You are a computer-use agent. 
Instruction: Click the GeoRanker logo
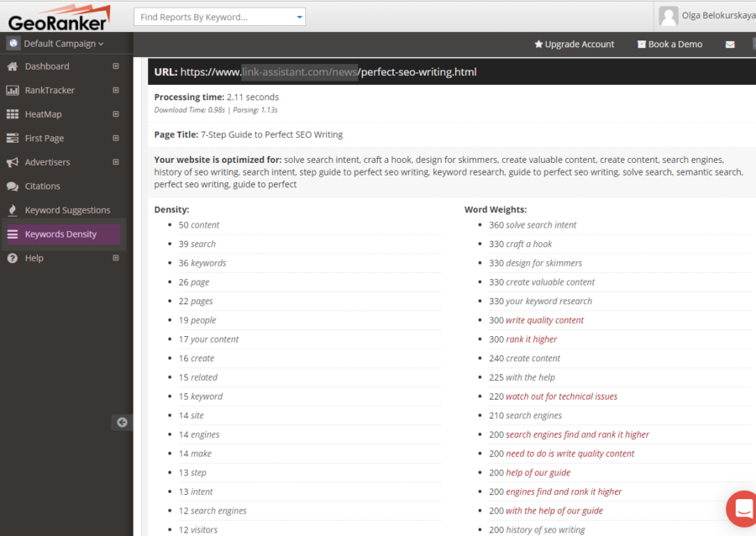[x=60, y=18]
